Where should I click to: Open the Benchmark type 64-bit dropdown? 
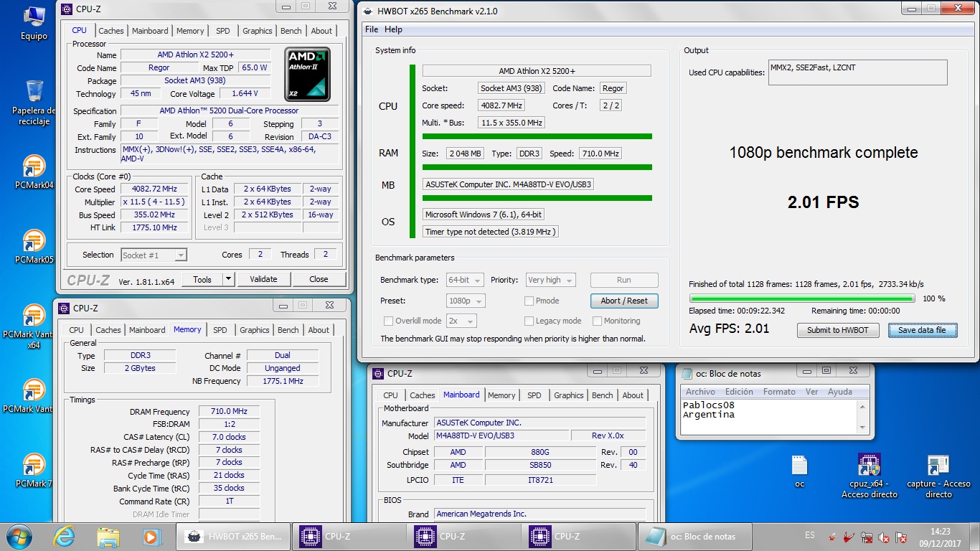tap(465, 280)
